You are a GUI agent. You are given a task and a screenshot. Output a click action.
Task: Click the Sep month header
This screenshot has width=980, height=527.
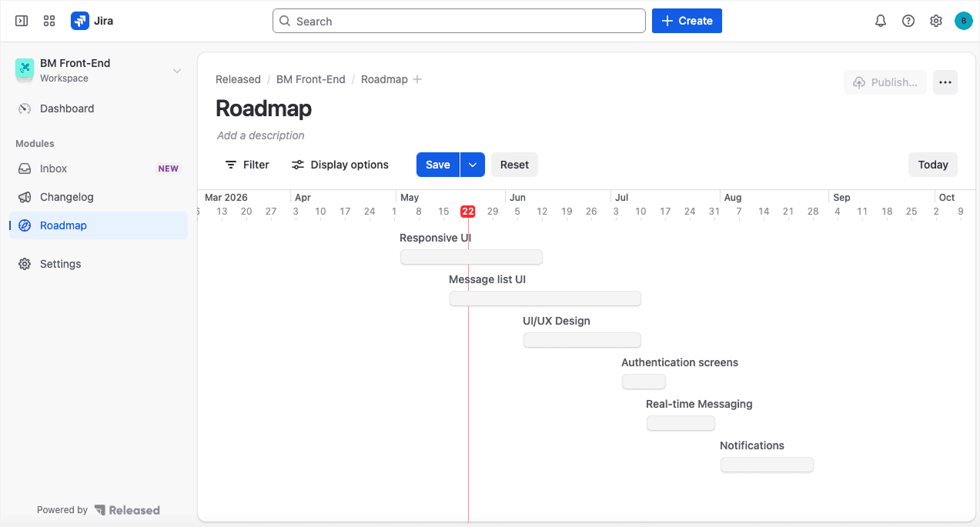pyautogui.click(x=841, y=198)
